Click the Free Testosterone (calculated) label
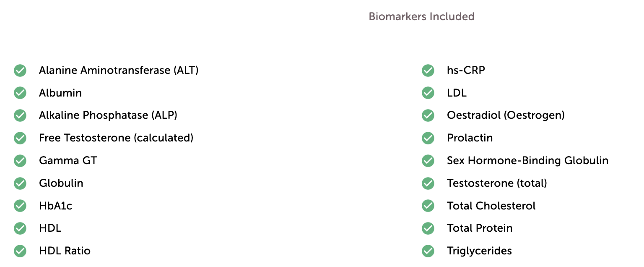Screen dimensions: 644x267 (x=116, y=138)
